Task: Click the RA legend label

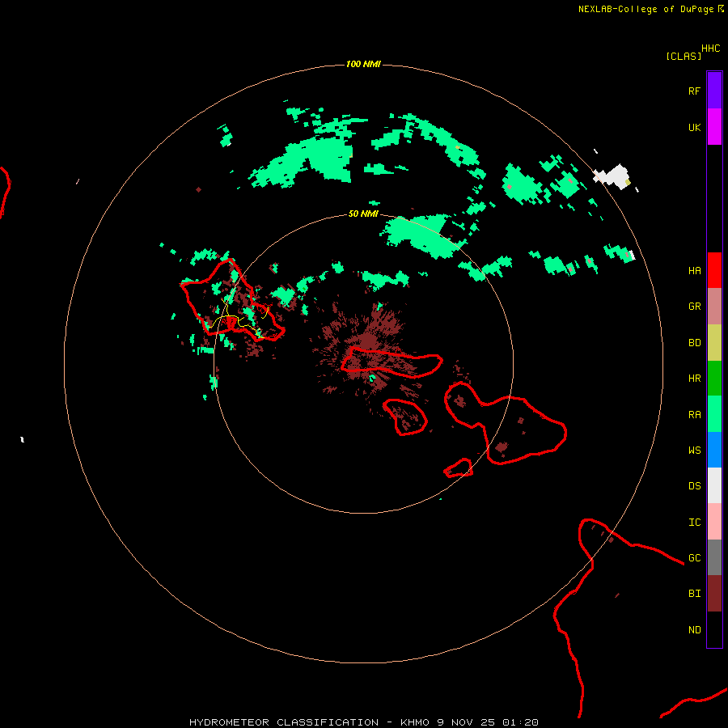Action: click(x=694, y=415)
